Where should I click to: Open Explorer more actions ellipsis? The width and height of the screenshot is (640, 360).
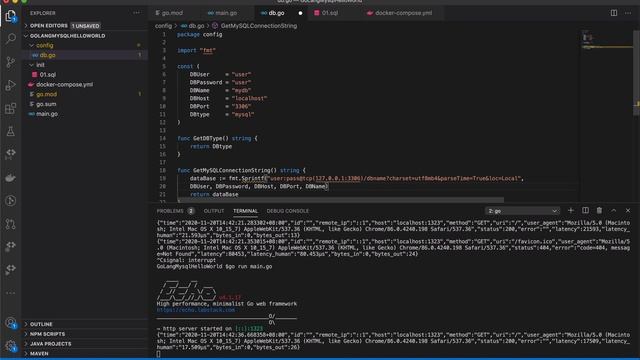click(136, 13)
